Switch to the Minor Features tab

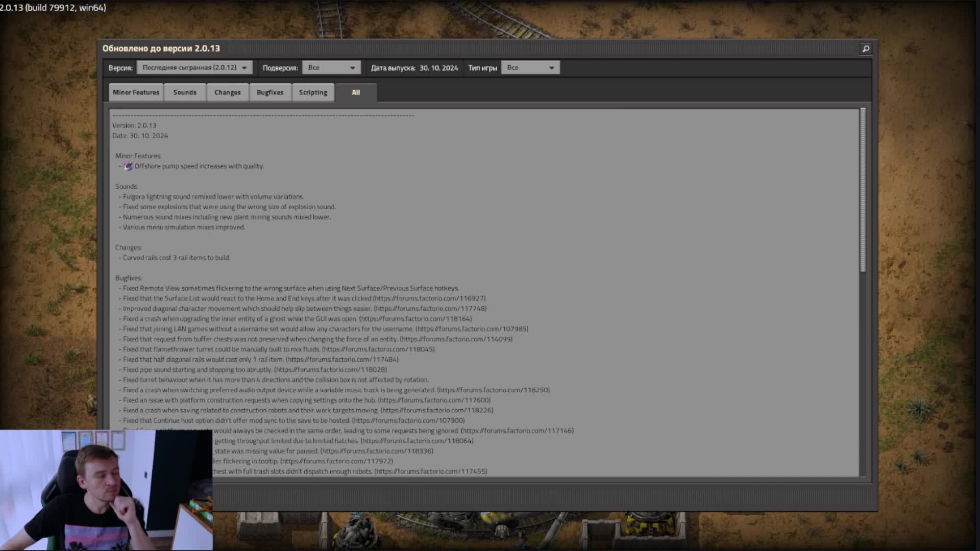click(136, 92)
